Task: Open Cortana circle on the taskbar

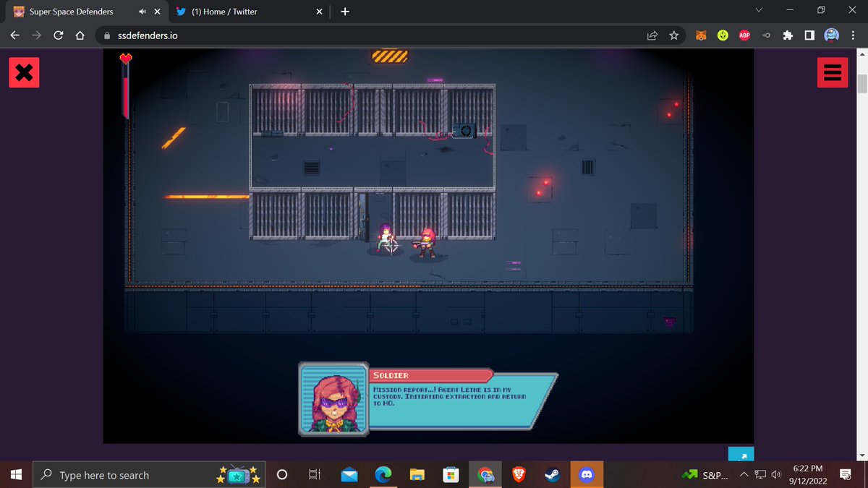Action: 283,475
